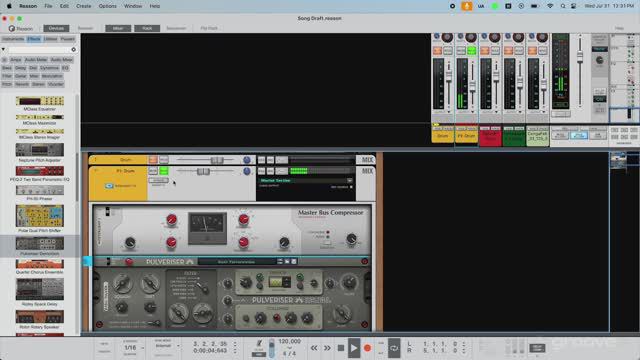This screenshot has height=360, width=640.
Task: Click the Mixer toolbar button
Action: (118, 28)
